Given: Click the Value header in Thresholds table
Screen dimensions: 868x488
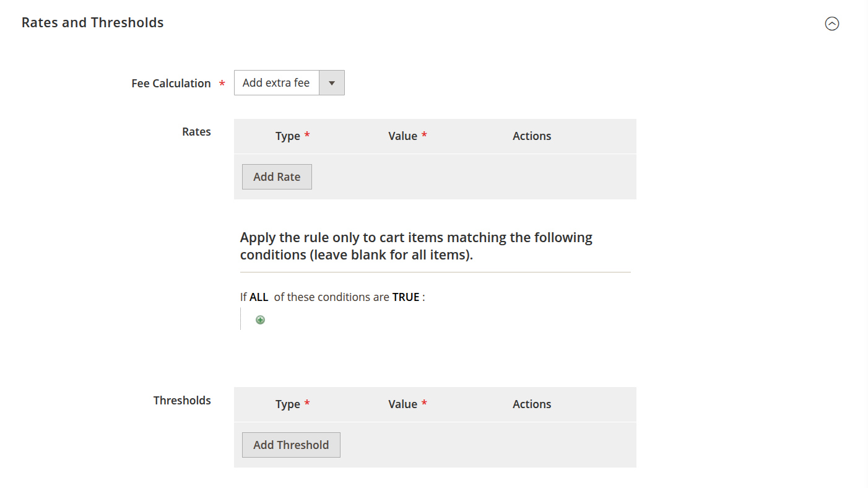Looking at the screenshot, I should 403,404.
